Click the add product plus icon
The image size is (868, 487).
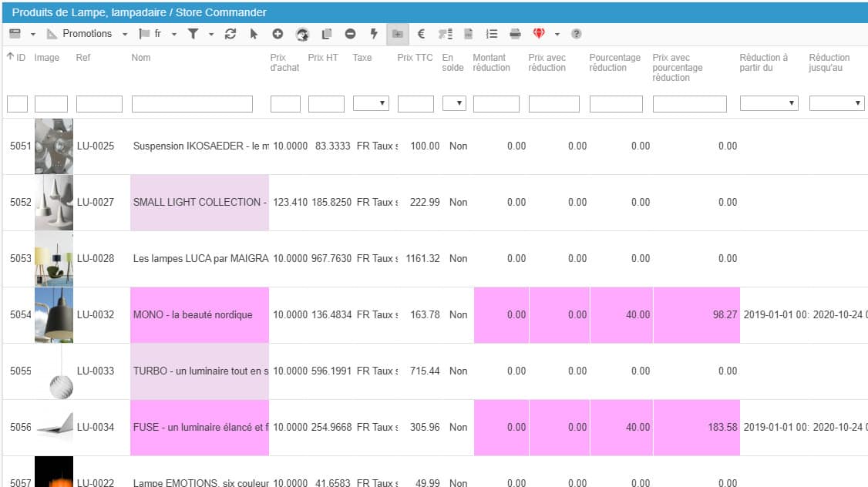278,34
